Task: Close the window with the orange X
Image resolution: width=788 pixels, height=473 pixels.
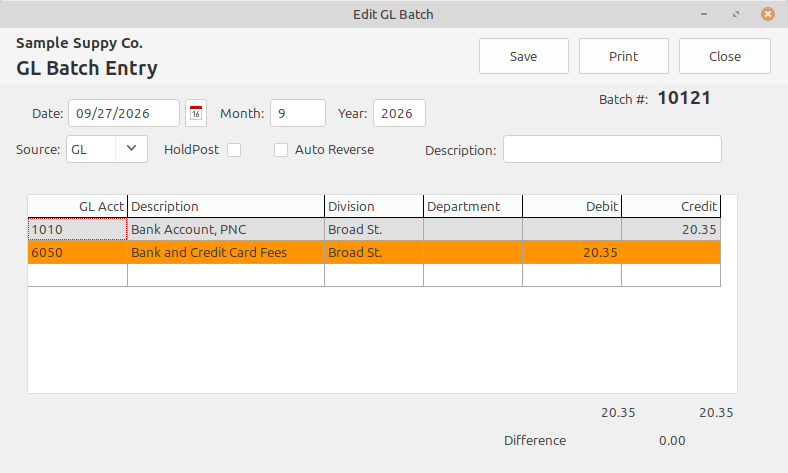Action: pos(767,14)
